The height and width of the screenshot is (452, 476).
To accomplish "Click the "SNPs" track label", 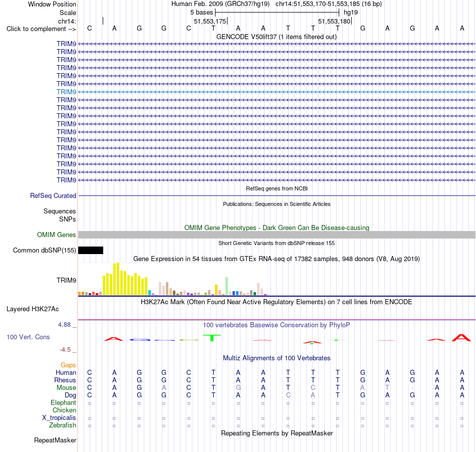I will [68, 219].
